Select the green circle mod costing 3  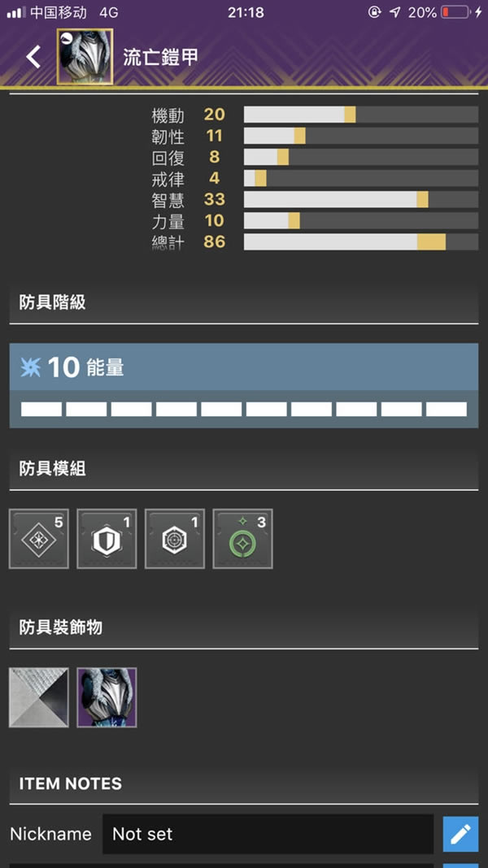(x=242, y=539)
